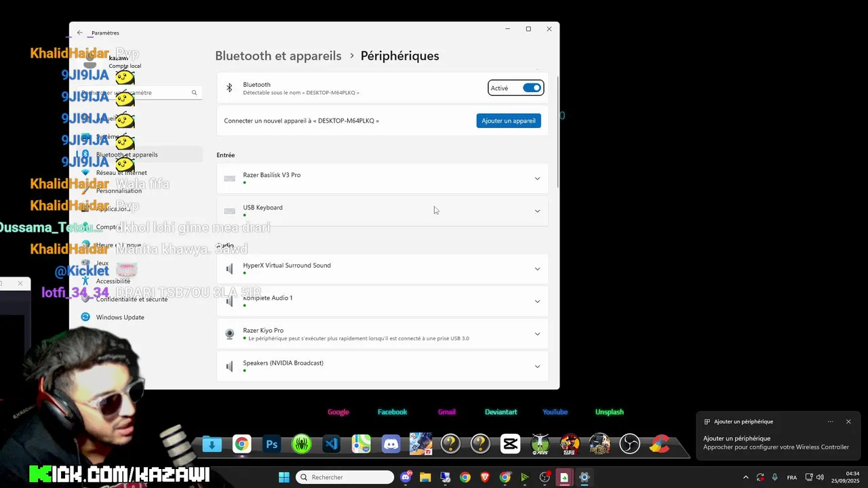
Task: Go to Bluetooth et appareils breadcrumb
Action: pyautogui.click(x=278, y=56)
